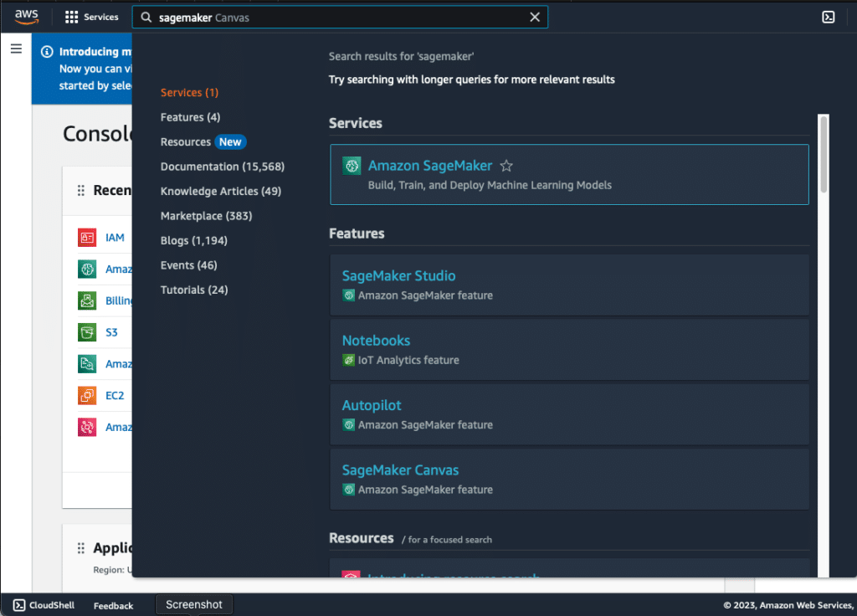This screenshot has width=857, height=616.
Task: Click the SageMaker Canvas feature icon
Action: [349, 490]
